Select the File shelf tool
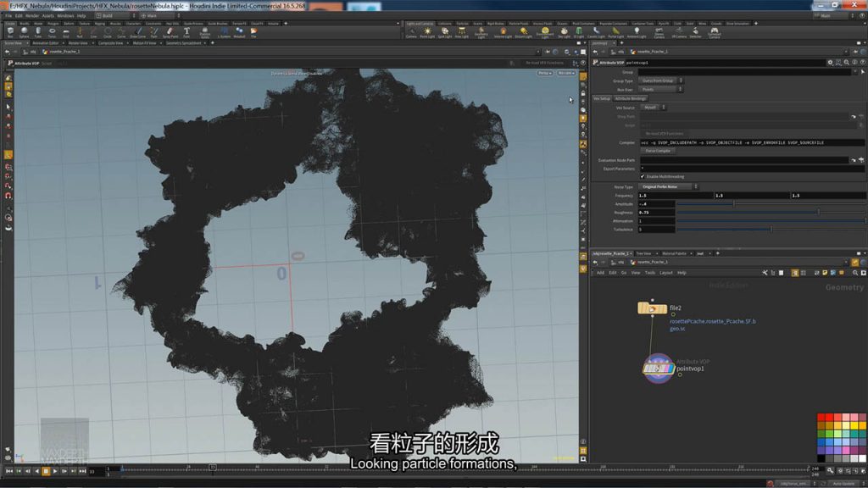Screen dimensions: 868x488 pyautogui.click(x=253, y=33)
